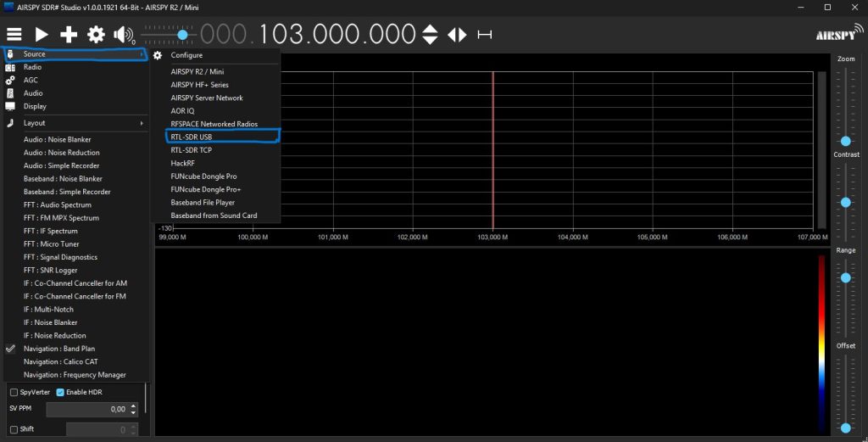Click frequency step up-down arrows

[430, 34]
